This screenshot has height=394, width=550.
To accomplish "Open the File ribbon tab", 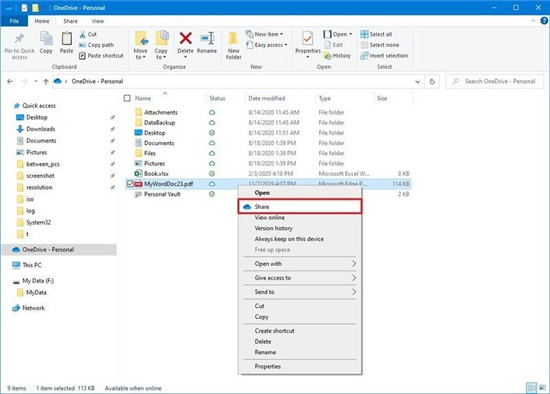I will 14,21.
